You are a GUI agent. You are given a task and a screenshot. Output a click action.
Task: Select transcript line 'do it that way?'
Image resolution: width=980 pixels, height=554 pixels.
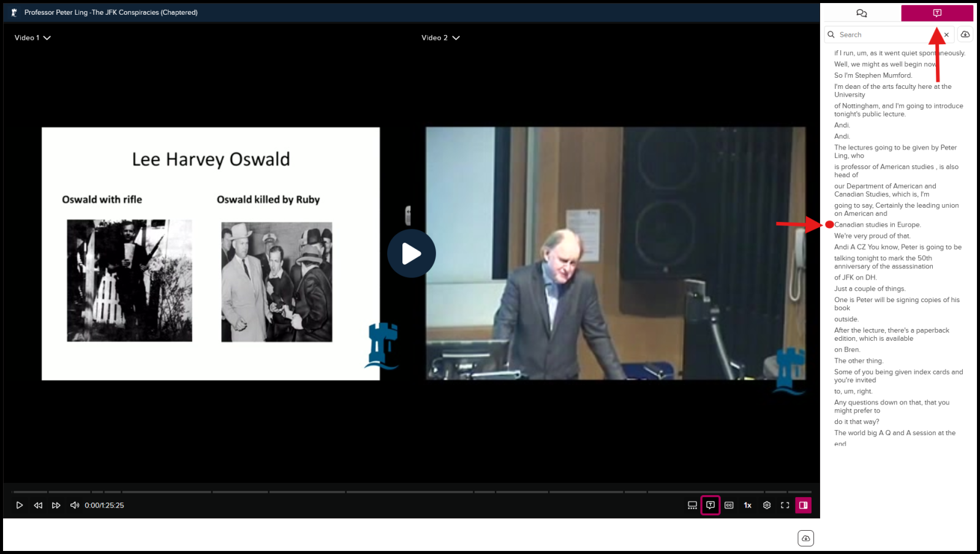point(856,422)
